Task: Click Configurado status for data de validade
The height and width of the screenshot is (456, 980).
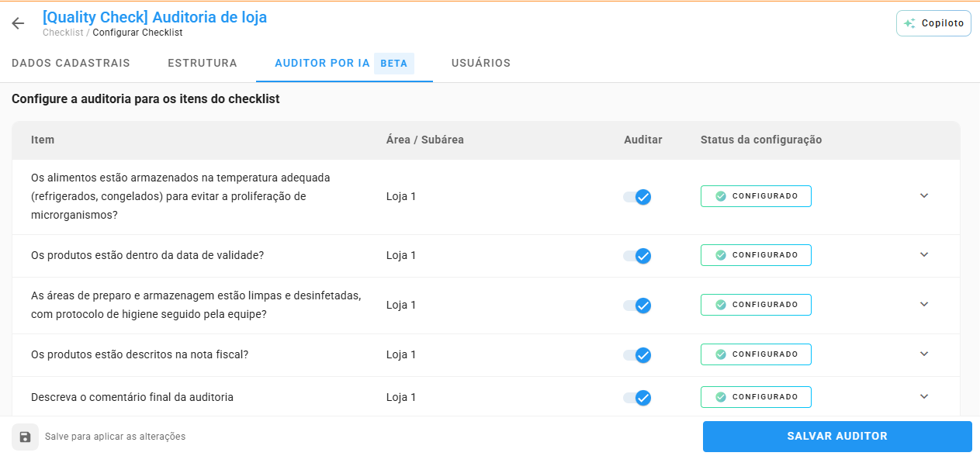Action: pyautogui.click(x=756, y=255)
